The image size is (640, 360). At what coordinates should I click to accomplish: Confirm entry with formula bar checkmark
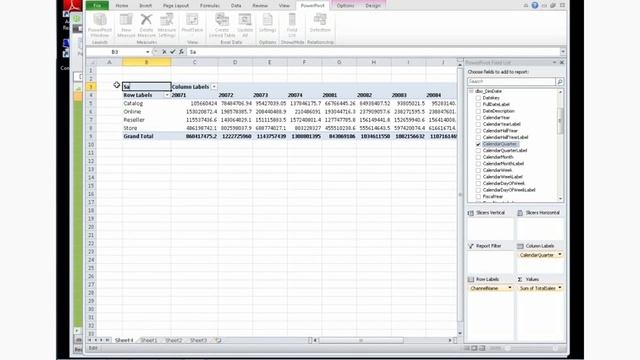[173, 52]
